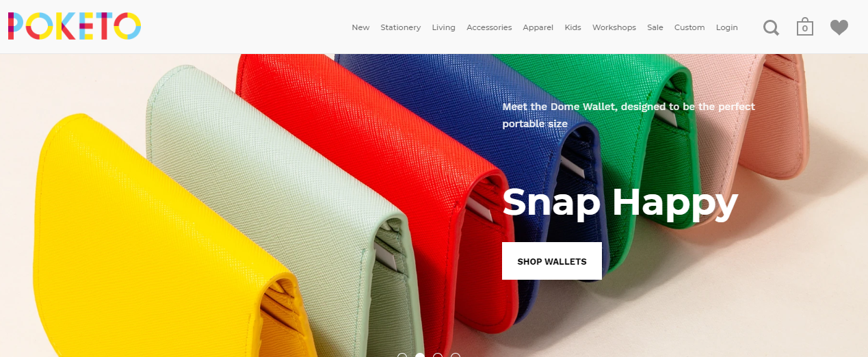Click the Snap Happy hero heading
The image size is (868, 357).
[x=620, y=202]
